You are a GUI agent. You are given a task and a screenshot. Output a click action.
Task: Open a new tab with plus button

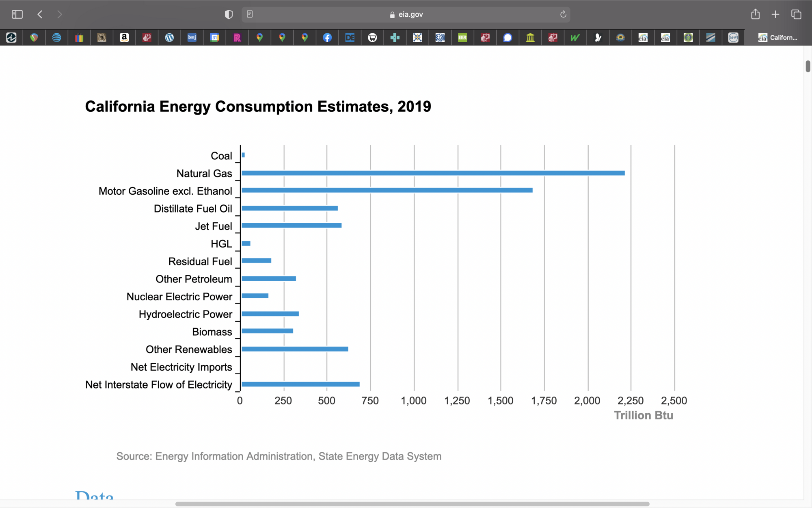tap(775, 15)
